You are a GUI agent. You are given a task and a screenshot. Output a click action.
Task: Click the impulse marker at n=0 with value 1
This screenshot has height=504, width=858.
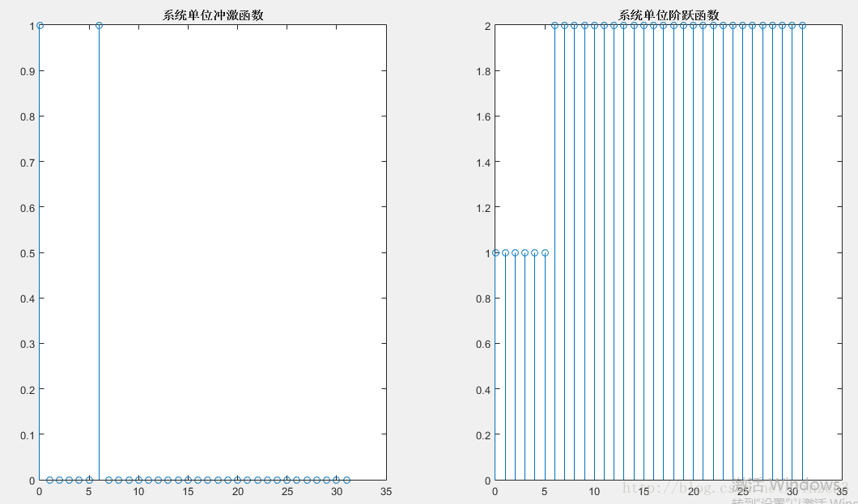pyautogui.click(x=40, y=26)
